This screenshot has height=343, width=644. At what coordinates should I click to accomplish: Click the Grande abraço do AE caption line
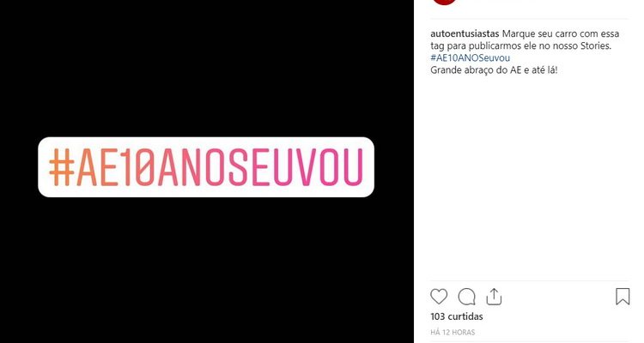coord(494,69)
